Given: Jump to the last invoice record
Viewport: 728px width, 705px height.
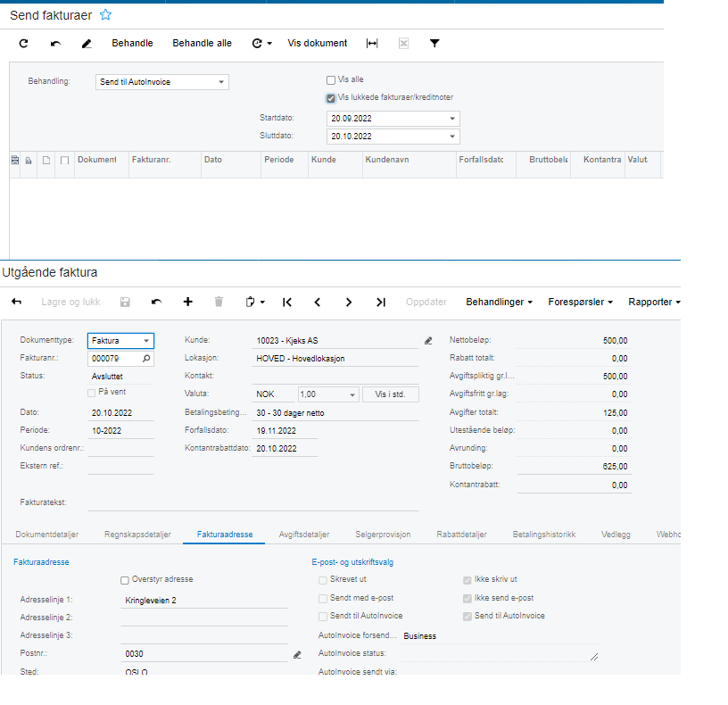Looking at the screenshot, I should (381, 303).
